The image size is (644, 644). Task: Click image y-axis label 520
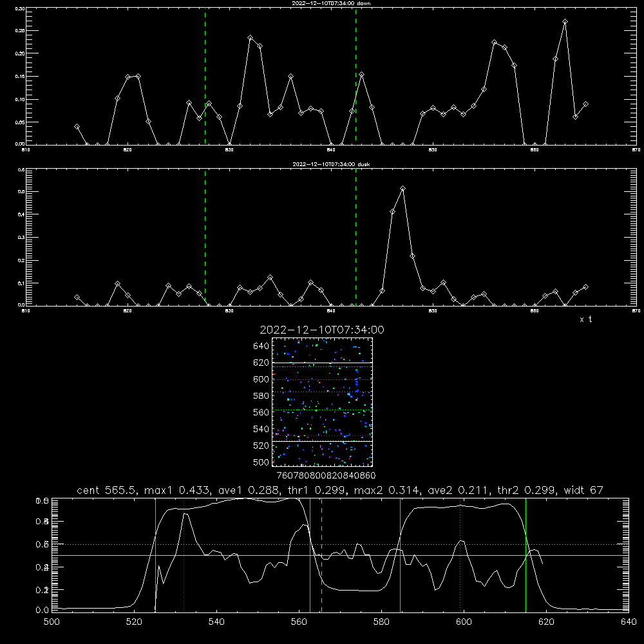(261, 446)
